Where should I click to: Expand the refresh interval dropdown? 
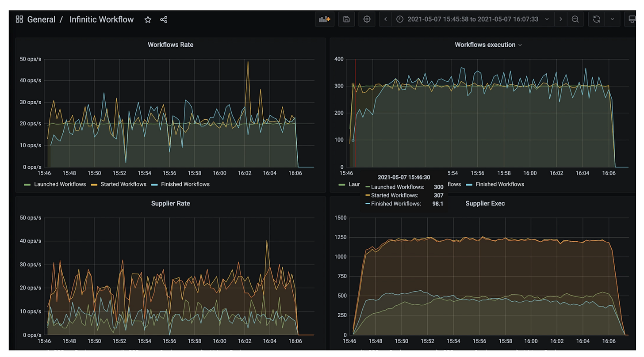point(612,19)
